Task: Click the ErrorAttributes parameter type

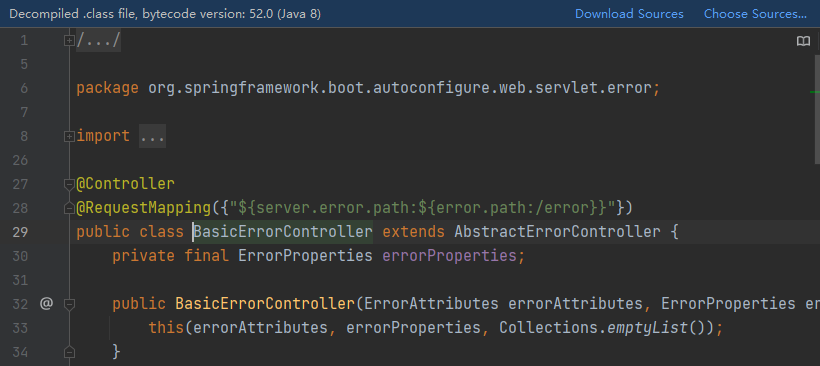Action: [431, 304]
